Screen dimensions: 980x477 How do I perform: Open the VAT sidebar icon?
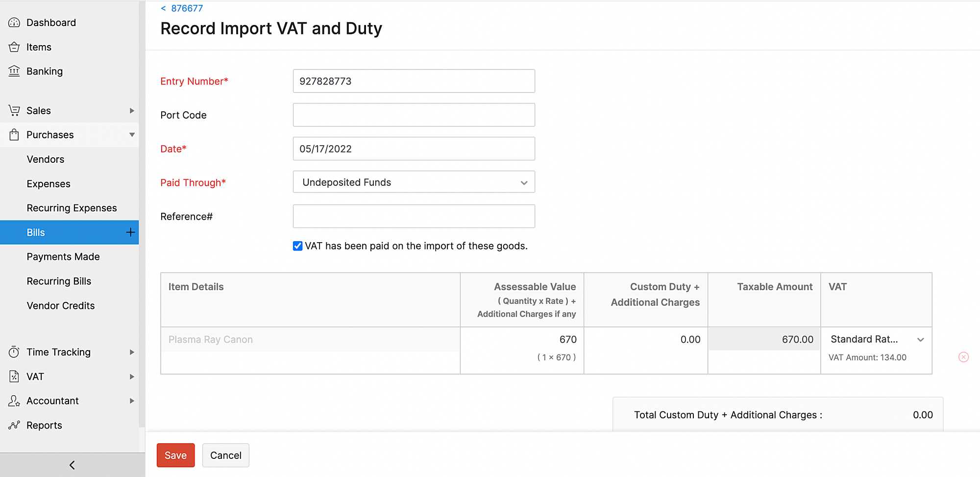pos(13,376)
